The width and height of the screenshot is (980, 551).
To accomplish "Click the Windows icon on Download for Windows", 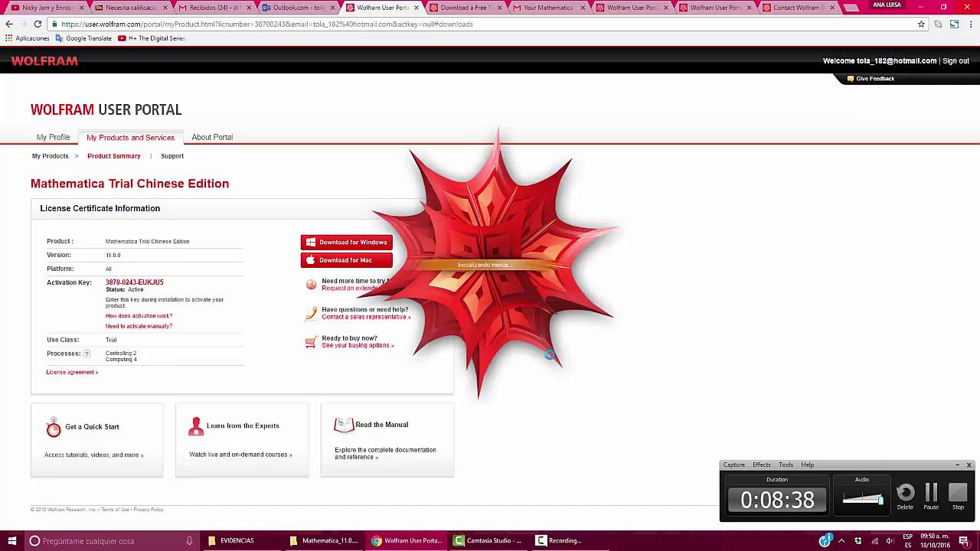I will click(310, 242).
